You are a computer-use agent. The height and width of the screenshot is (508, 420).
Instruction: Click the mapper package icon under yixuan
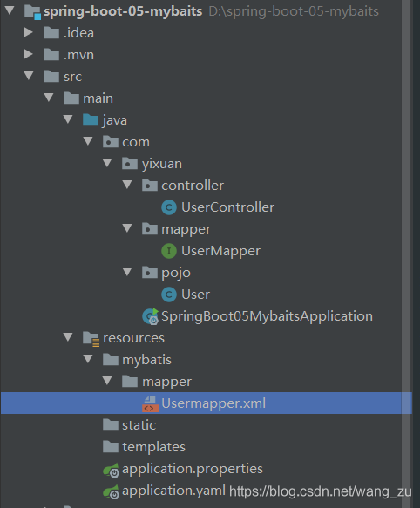click(x=150, y=228)
